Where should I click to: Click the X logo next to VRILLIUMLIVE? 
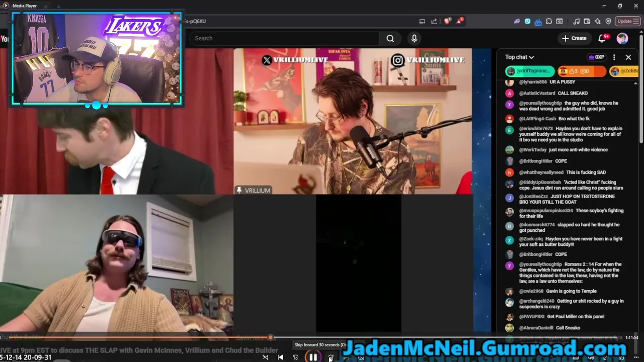pyautogui.click(x=267, y=60)
